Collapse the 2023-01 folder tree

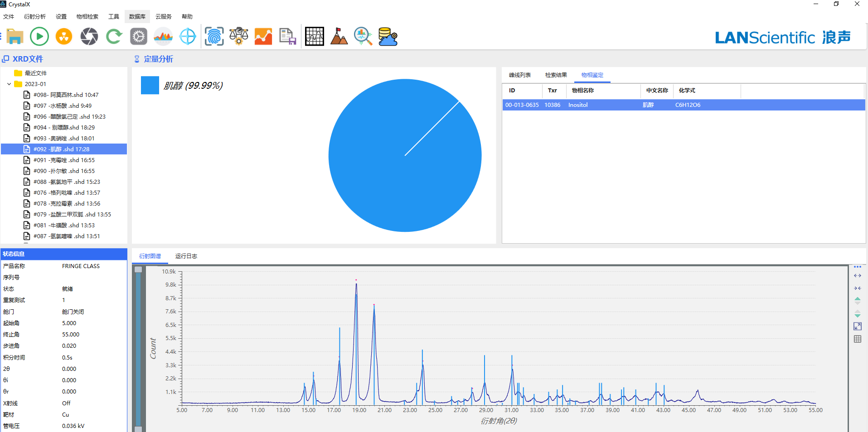pos(9,84)
